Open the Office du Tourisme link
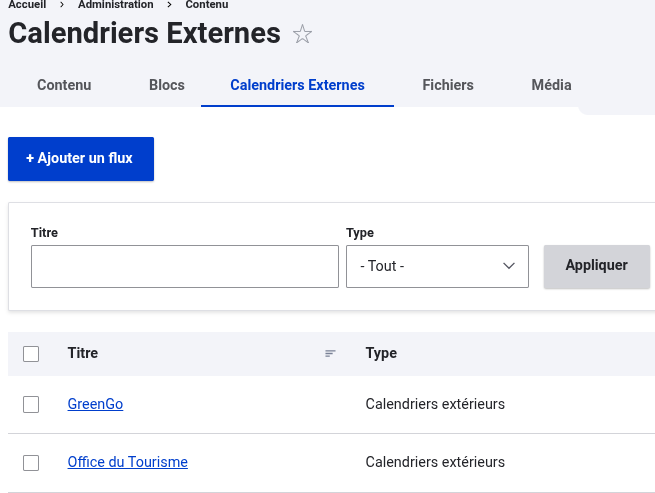This screenshot has width=655, height=493. 127,463
